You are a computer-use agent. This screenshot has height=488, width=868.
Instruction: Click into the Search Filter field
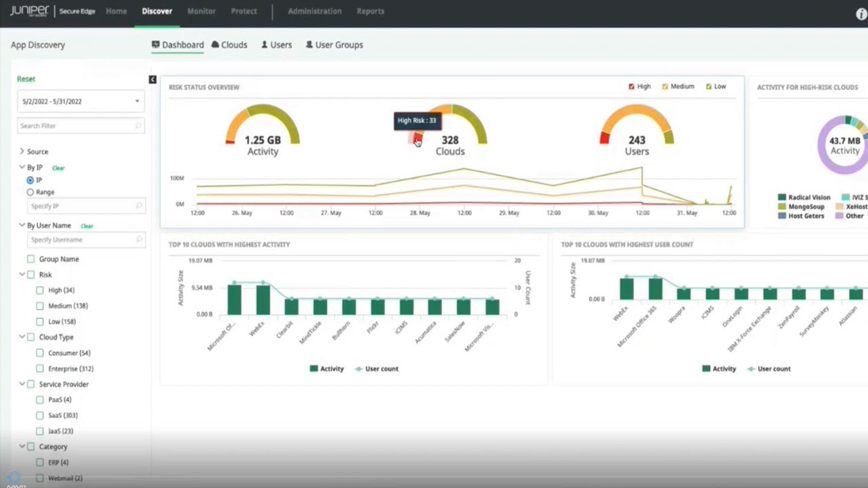[81, 125]
